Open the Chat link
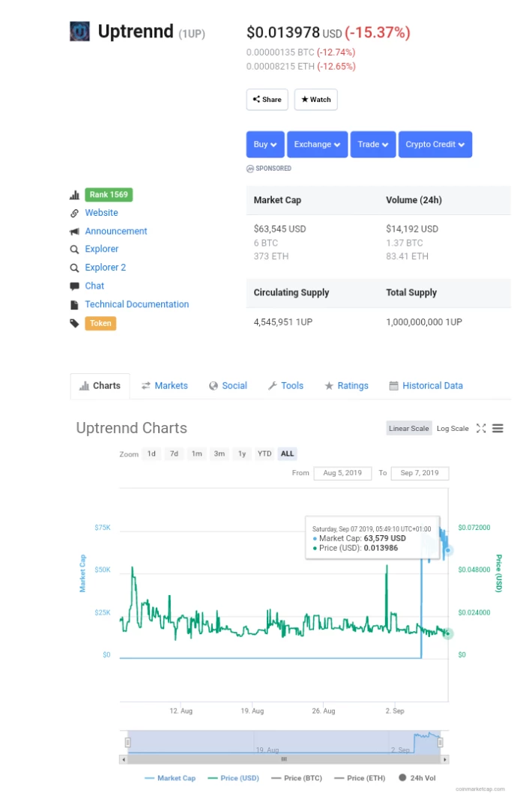532x802 pixels. click(x=94, y=286)
